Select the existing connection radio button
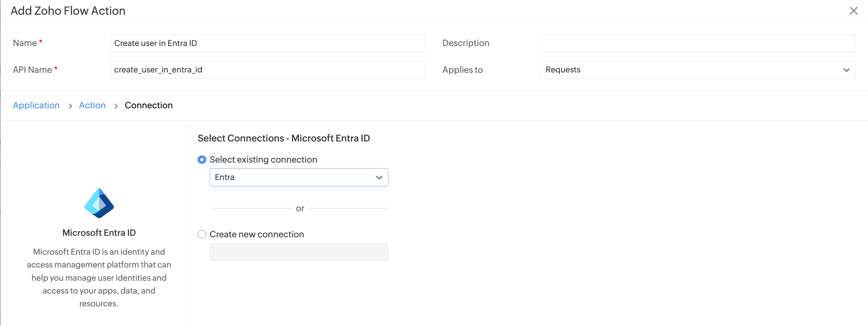This screenshot has height=326, width=868. click(x=202, y=160)
